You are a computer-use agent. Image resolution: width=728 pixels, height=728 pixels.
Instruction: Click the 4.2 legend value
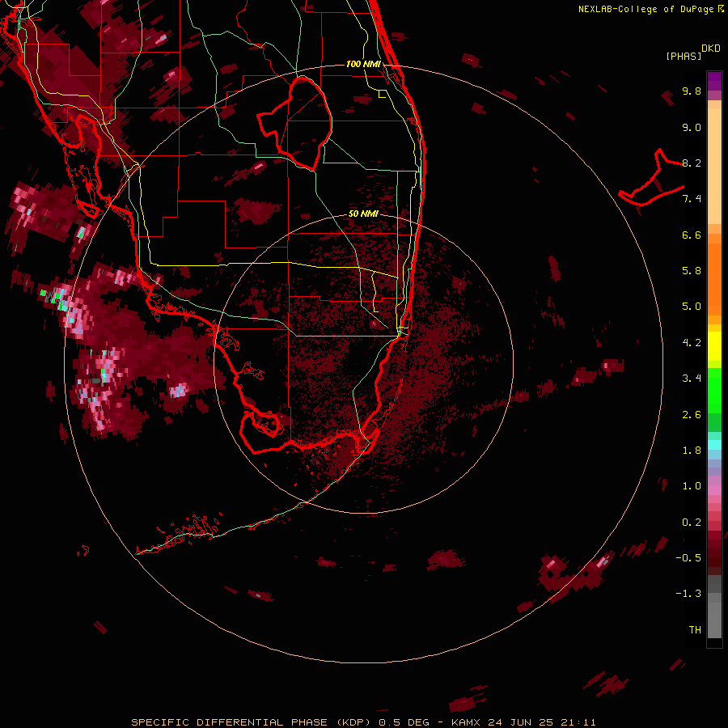click(x=692, y=343)
